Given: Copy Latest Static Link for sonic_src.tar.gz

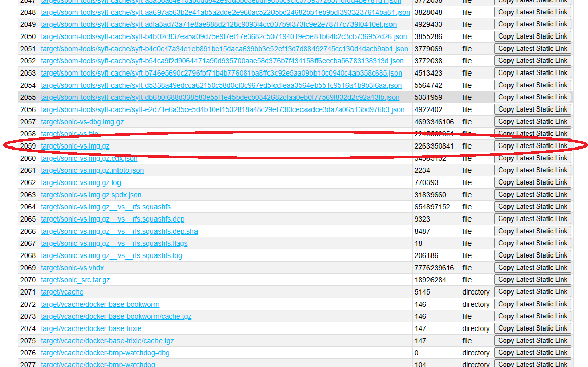Looking at the screenshot, I should (x=532, y=280).
